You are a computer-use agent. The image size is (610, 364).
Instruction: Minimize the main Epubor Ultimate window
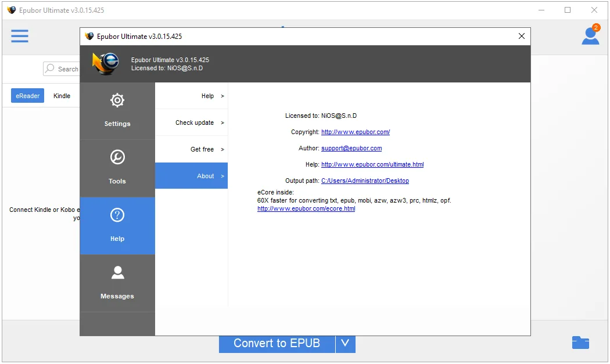[x=541, y=10]
